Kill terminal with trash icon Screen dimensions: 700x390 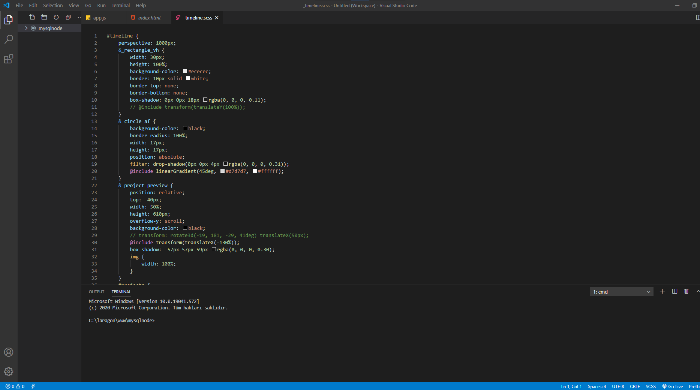(686, 291)
